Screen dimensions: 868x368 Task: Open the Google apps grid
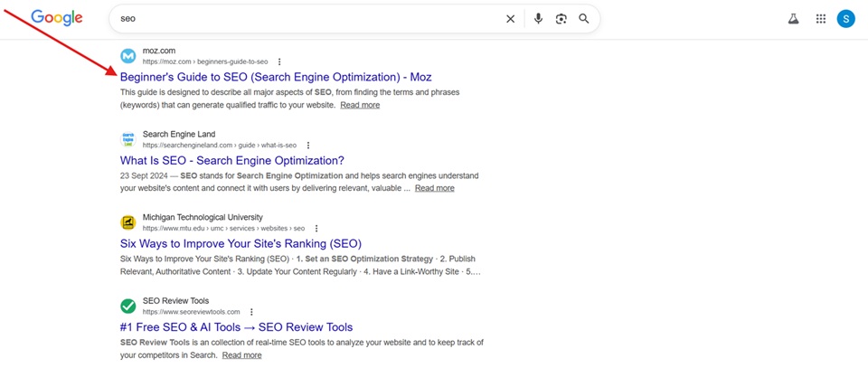[821, 19]
